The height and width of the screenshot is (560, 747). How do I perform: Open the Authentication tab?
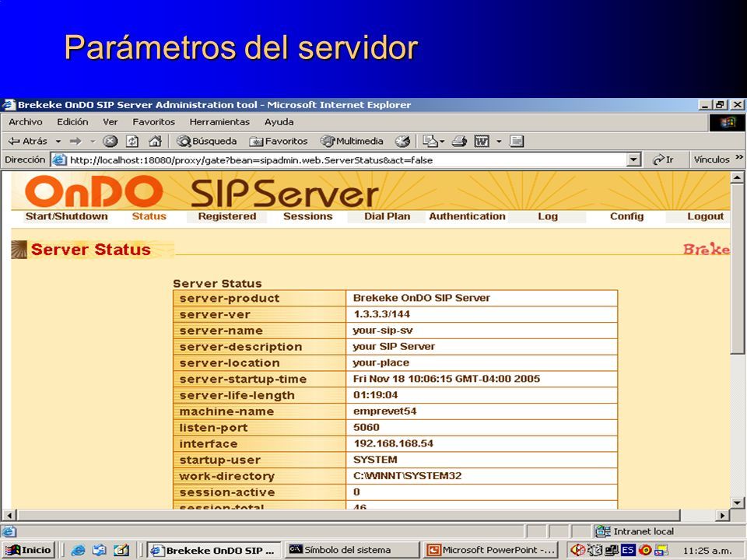click(x=467, y=216)
